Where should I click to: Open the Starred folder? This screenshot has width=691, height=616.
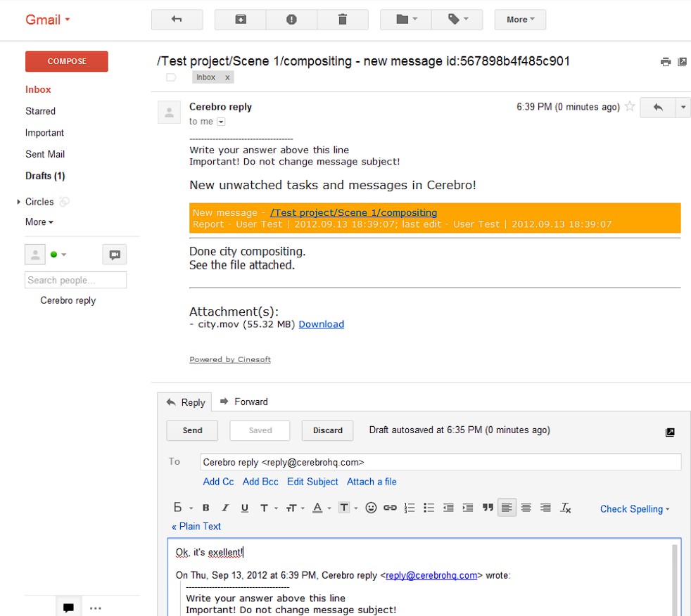point(40,111)
